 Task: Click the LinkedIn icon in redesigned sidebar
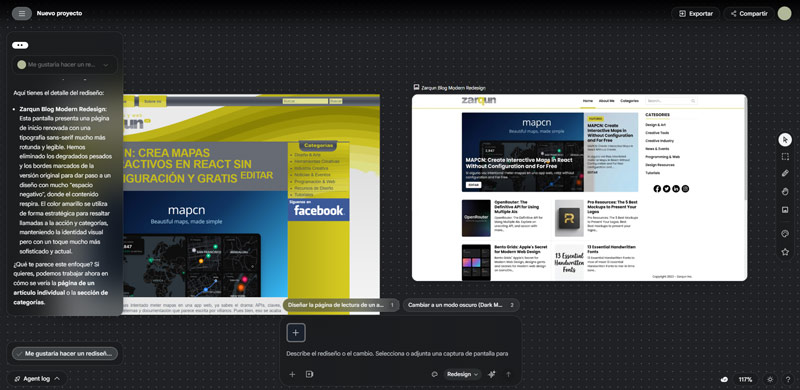tap(676, 188)
